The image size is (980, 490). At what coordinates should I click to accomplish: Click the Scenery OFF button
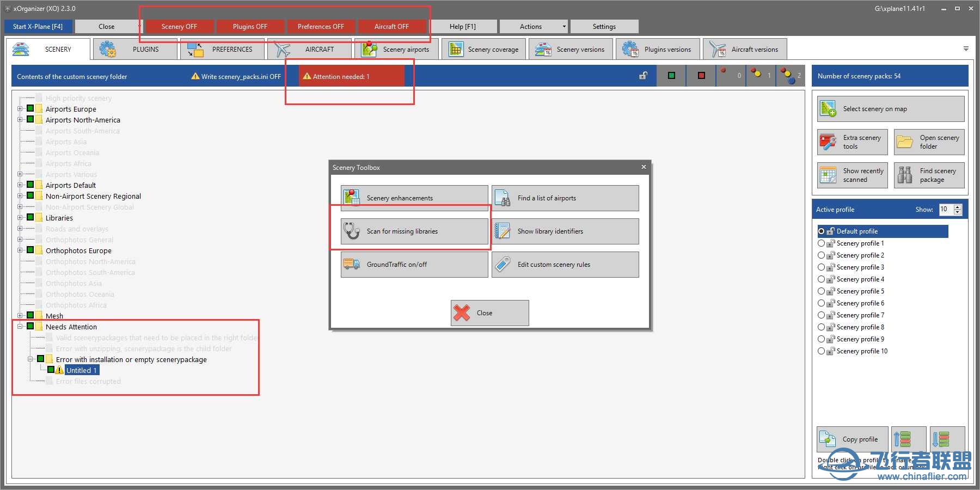[179, 27]
